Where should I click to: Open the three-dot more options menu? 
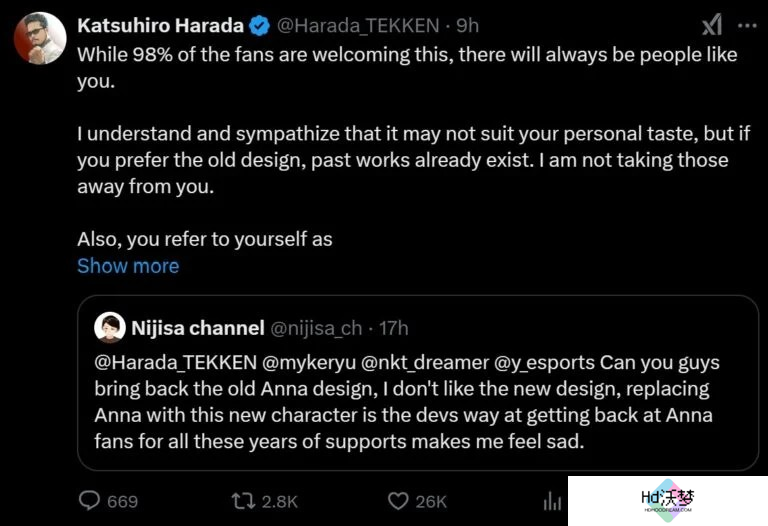tap(747, 25)
